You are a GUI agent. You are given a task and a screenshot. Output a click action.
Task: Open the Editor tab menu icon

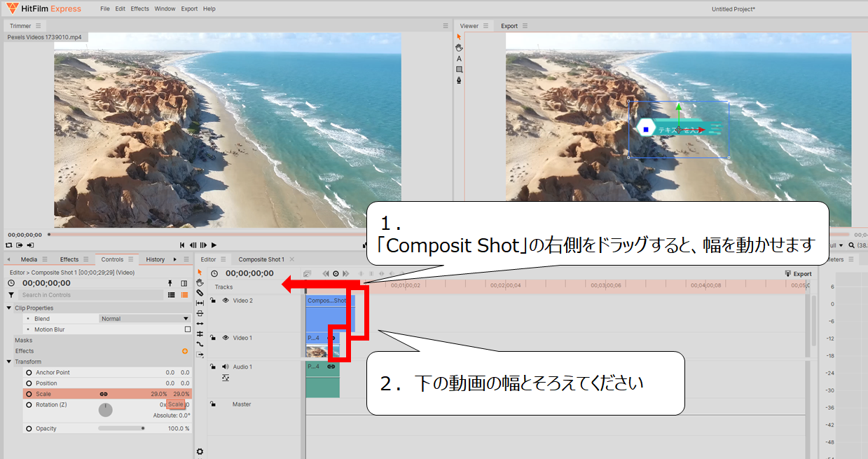click(x=223, y=259)
